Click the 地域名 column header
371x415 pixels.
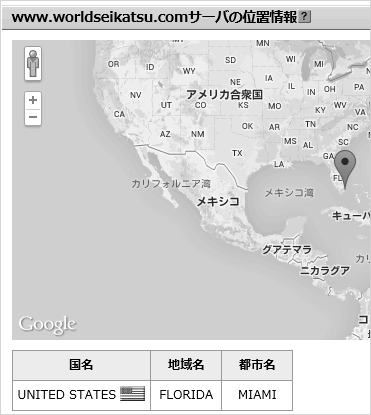(x=186, y=365)
